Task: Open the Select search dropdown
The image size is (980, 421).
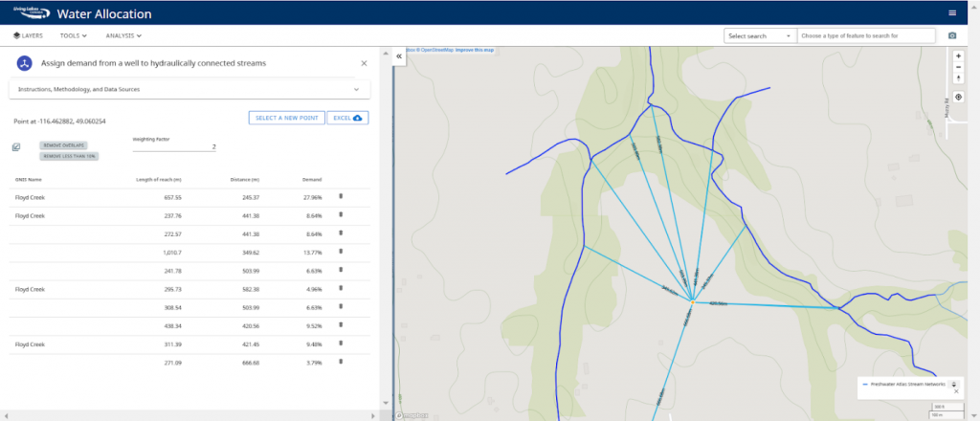Action: 760,35
